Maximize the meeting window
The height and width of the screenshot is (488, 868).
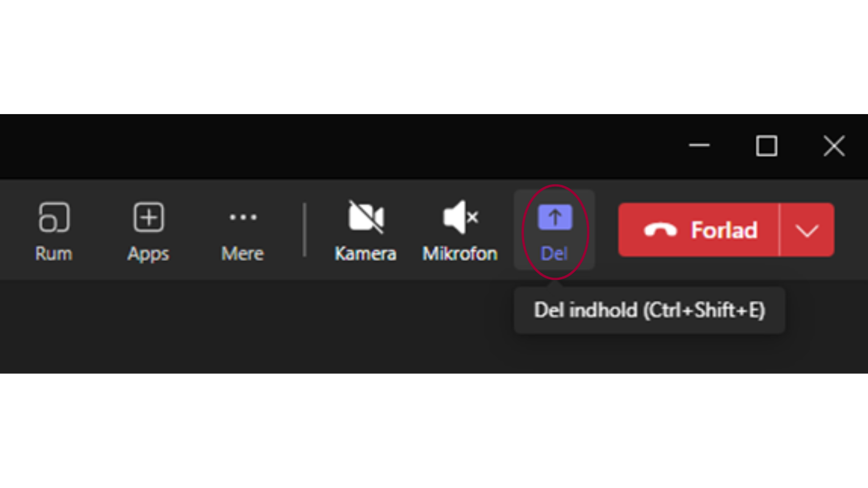(766, 146)
